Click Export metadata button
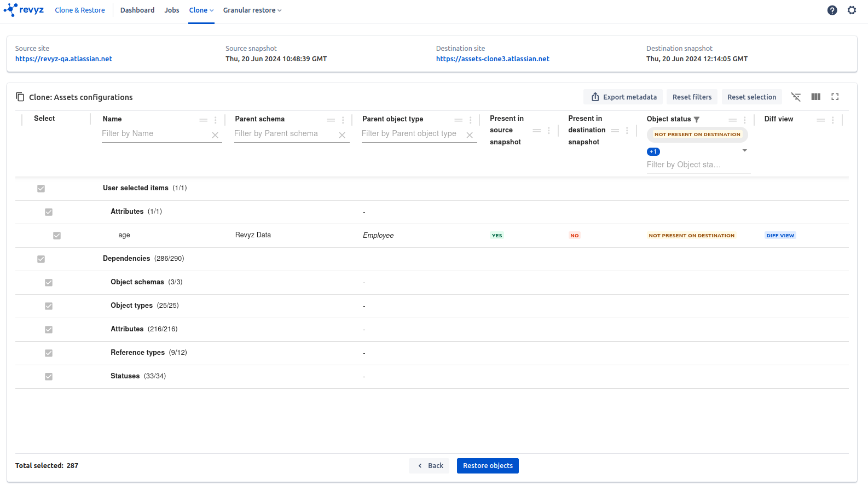The height and width of the screenshot is (491, 868). pyautogui.click(x=623, y=97)
